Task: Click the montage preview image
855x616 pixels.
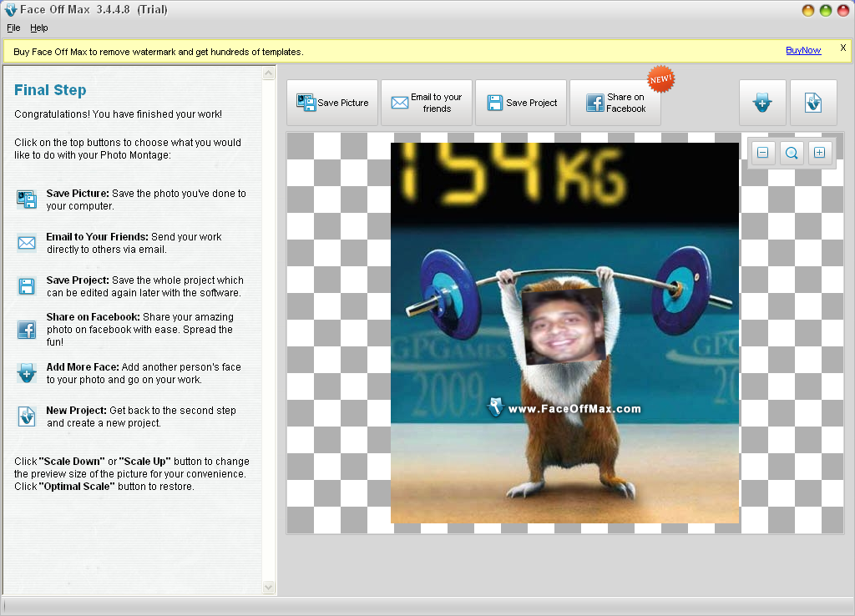Action: (564, 332)
